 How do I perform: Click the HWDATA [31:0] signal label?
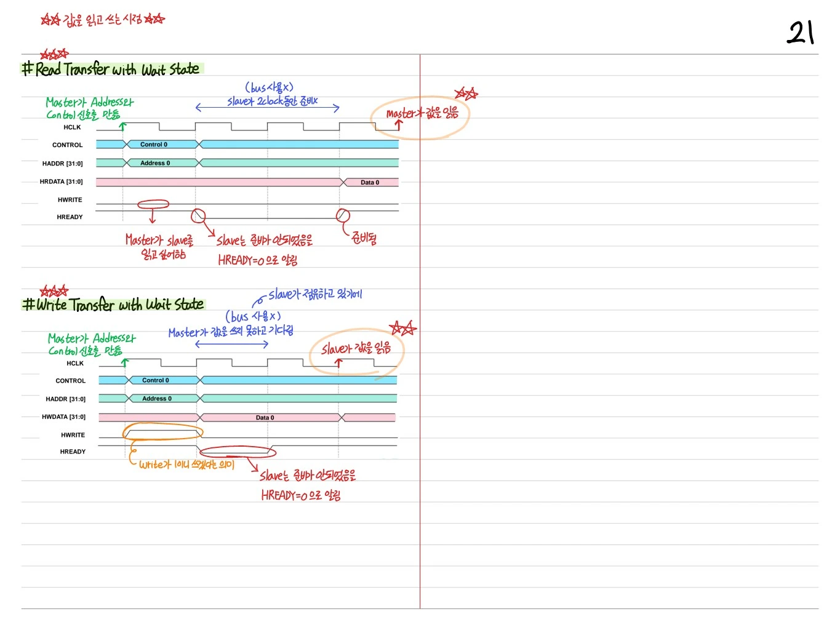pyautogui.click(x=63, y=417)
